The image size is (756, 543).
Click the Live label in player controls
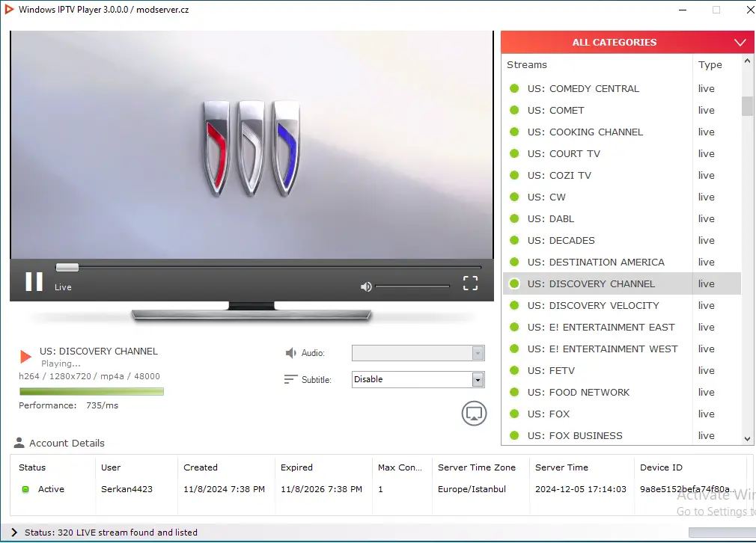(x=63, y=287)
